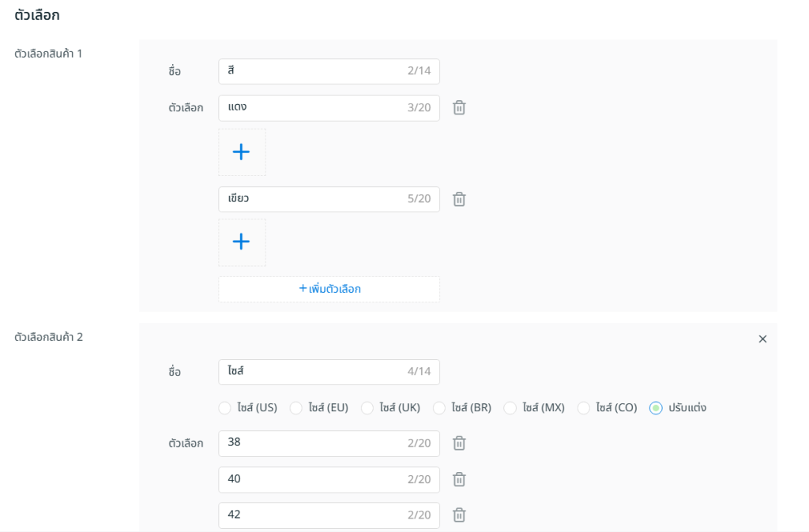
Task: Delete size 38 option with trash icon
Action: coord(459,444)
